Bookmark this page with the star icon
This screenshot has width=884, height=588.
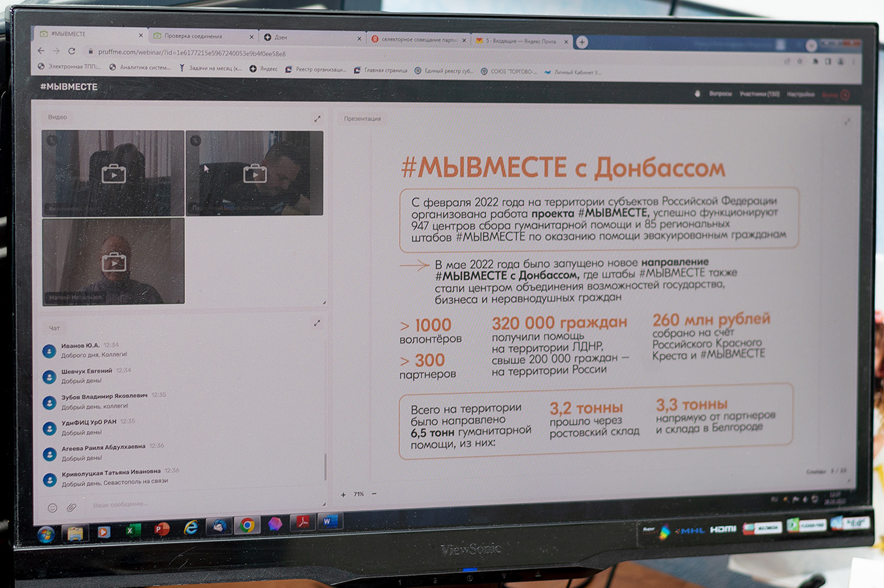coord(799,61)
